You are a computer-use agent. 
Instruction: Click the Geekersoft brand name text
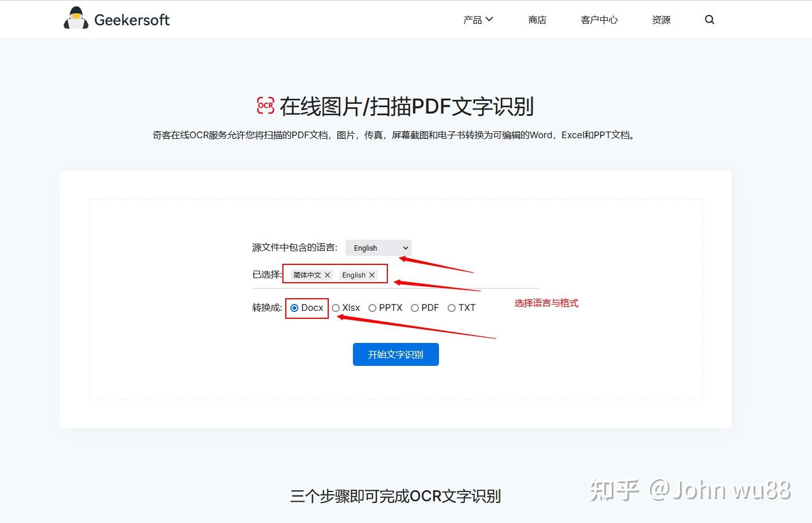point(132,20)
